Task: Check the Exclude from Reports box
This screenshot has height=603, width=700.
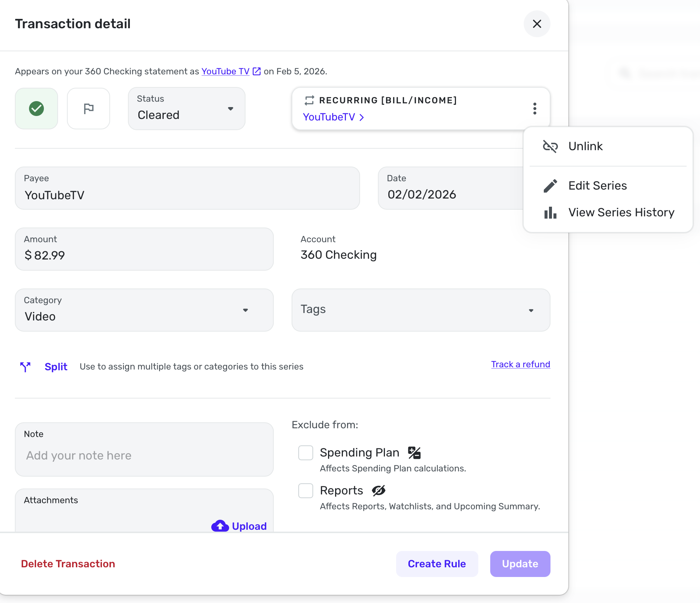Action: 306,491
